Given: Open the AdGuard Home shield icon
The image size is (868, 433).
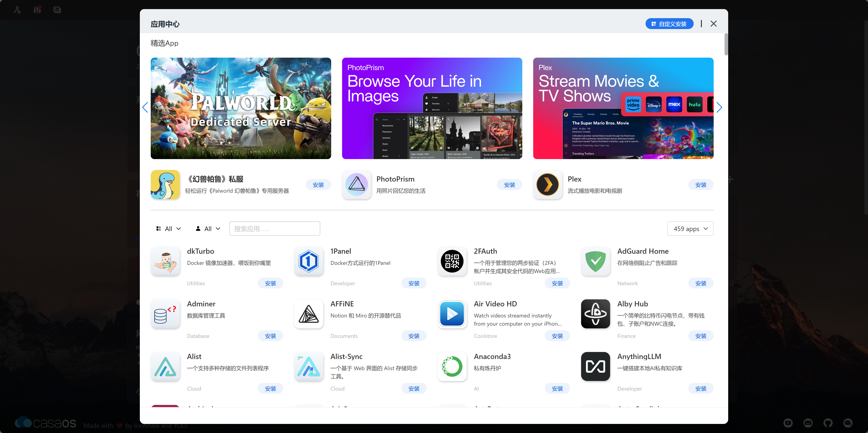Looking at the screenshot, I should click(595, 261).
